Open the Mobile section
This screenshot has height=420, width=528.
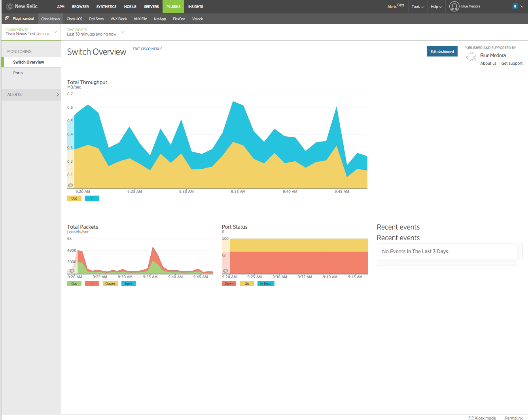[130, 7]
